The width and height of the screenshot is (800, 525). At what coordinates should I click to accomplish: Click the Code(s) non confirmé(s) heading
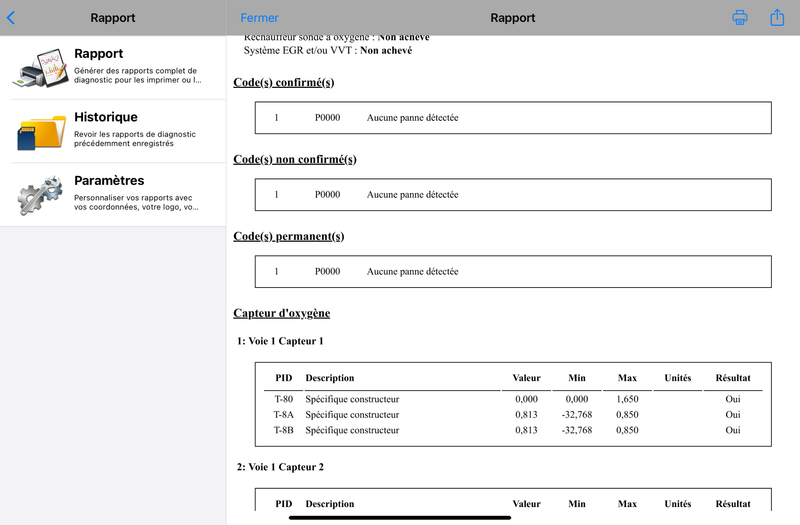pos(295,159)
